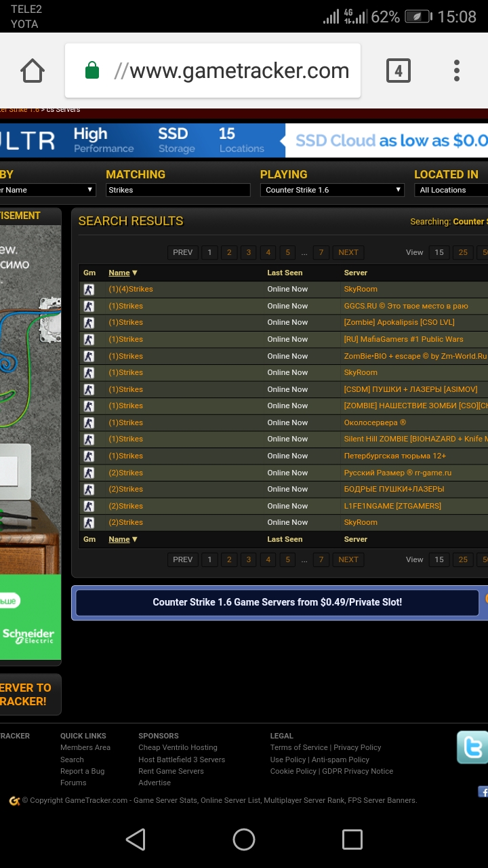
Task: Open [RU] MafiaGamers #1 Public Wars link
Action: (404, 339)
